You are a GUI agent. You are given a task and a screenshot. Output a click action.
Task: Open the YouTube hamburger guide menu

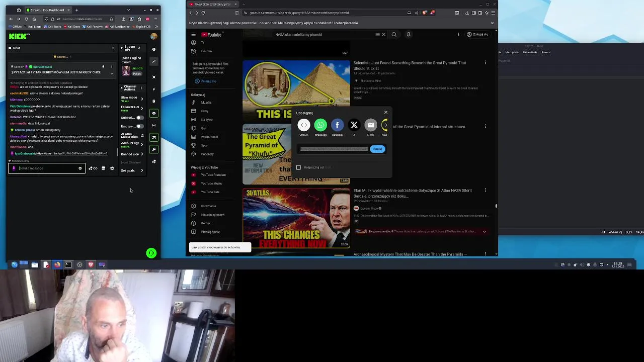pyautogui.click(x=193, y=35)
